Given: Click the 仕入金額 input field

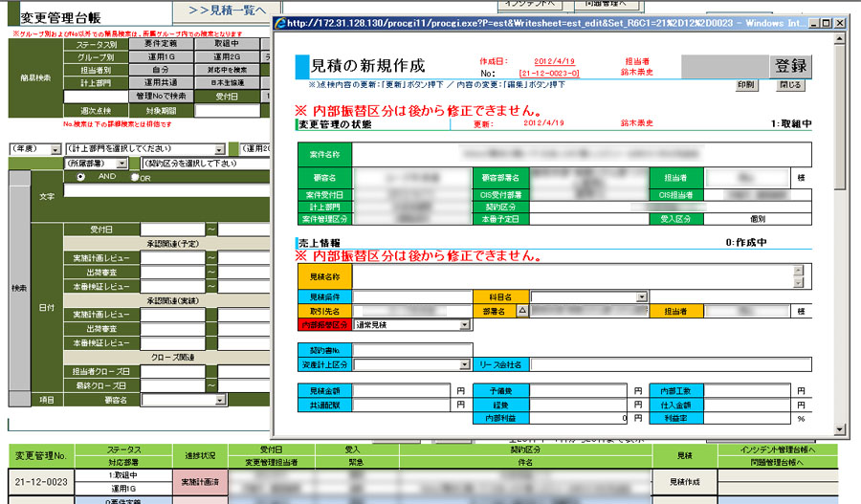Looking at the screenshot, I should coord(747,405).
